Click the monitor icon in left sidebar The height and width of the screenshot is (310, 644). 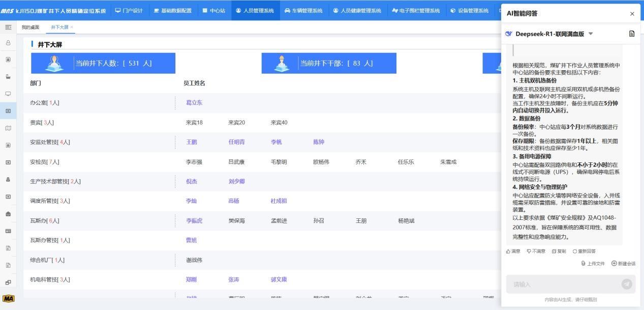tap(8, 94)
